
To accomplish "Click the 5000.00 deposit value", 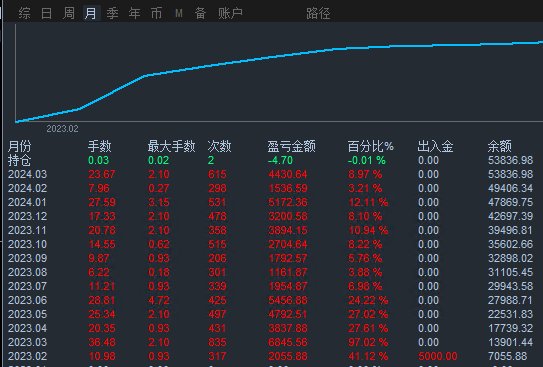I will click(438, 356).
